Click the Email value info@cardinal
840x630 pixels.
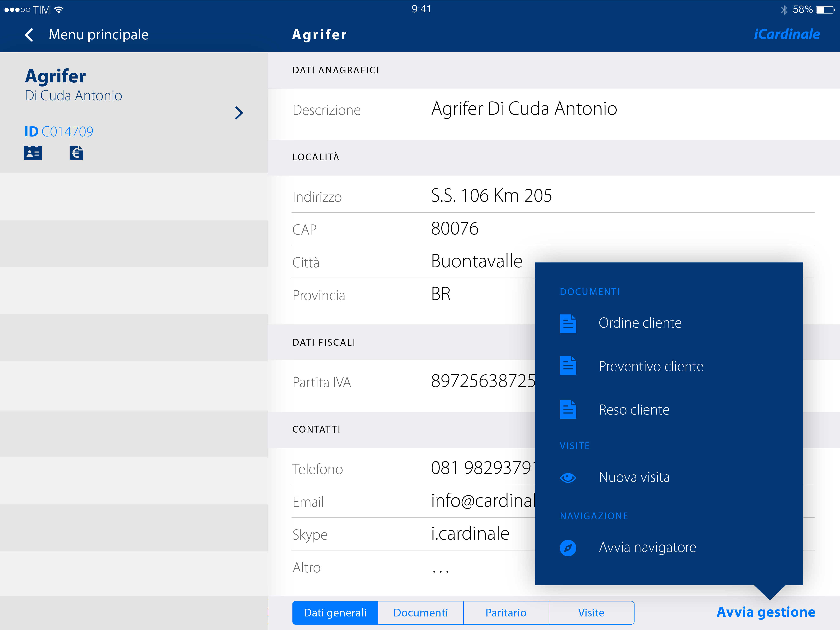(x=483, y=501)
